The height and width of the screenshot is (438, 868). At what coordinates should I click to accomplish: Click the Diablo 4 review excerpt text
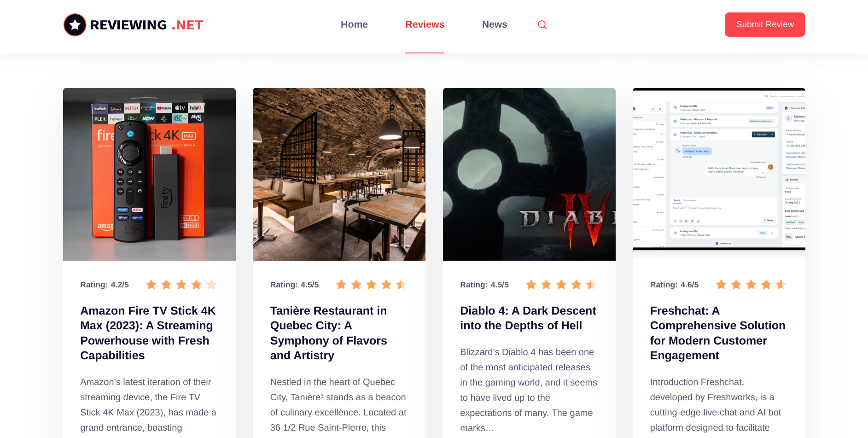[529, 390]
